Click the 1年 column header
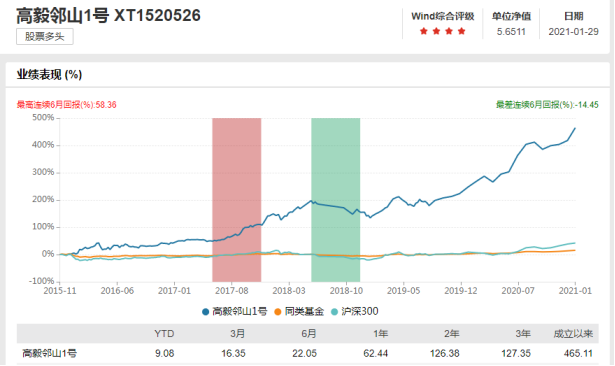The width and height of the screenshot is (615, 366). pos(380,334)
